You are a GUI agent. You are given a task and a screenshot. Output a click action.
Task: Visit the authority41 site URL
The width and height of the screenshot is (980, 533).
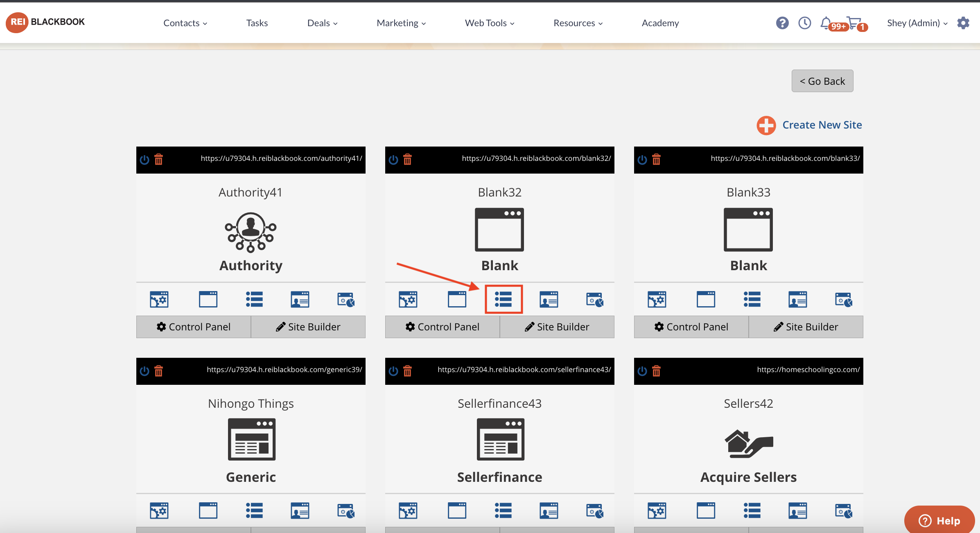coord(281,158)
